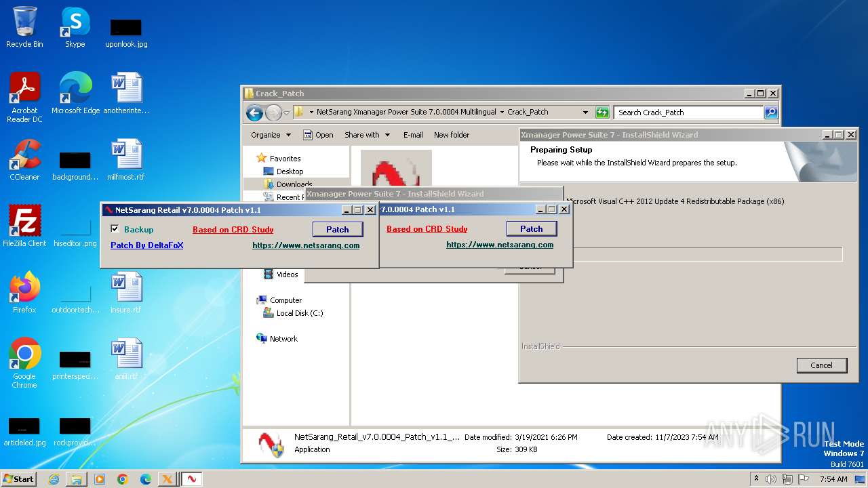Open the Recycle Bin desktop icon
The width and height of the screenshot is (868, 488).
point(24,27)
